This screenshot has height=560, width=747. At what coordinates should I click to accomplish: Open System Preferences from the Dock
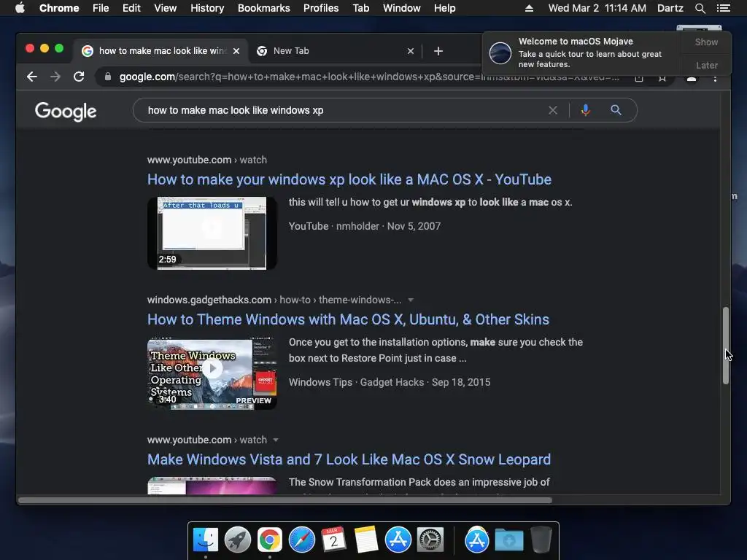click(430, 540)
